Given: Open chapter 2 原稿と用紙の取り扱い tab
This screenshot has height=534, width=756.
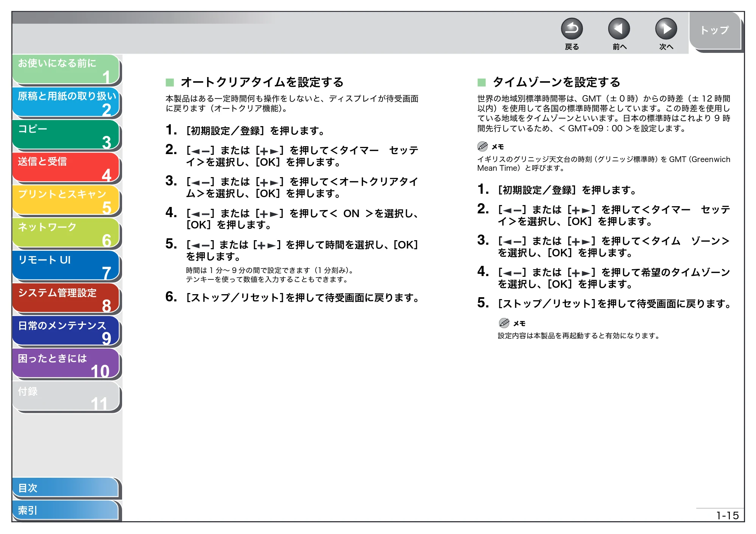Looking at the screenshot, I should [x=66, y=102].
